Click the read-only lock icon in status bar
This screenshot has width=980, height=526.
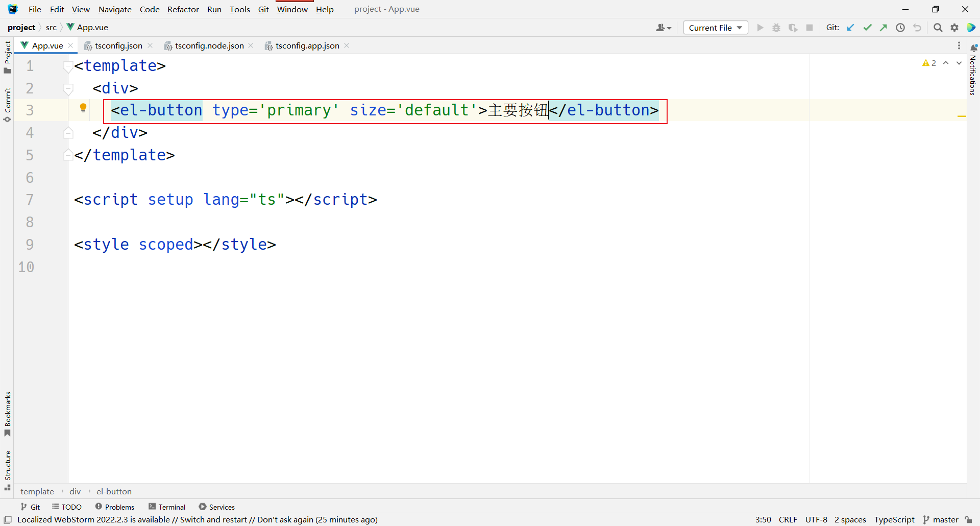[969, 520]
